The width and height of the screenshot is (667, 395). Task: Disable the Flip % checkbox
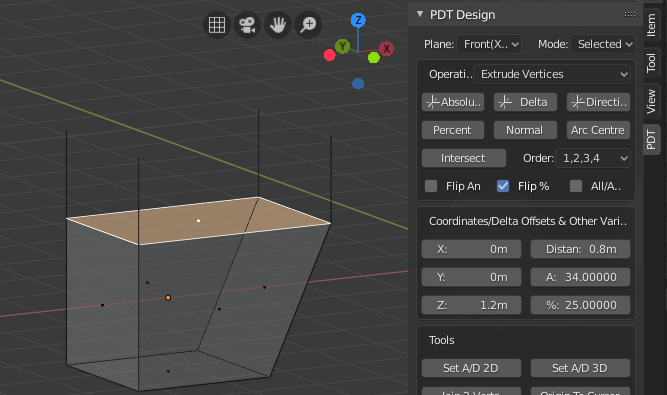(x=503, y=186)
